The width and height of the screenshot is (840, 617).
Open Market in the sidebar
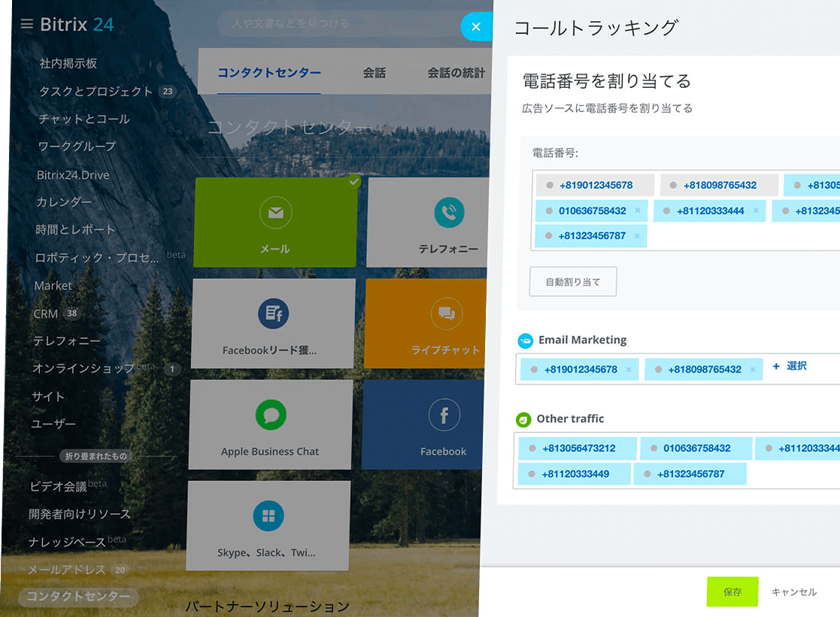pyautogui.click(x=53, y=286)
